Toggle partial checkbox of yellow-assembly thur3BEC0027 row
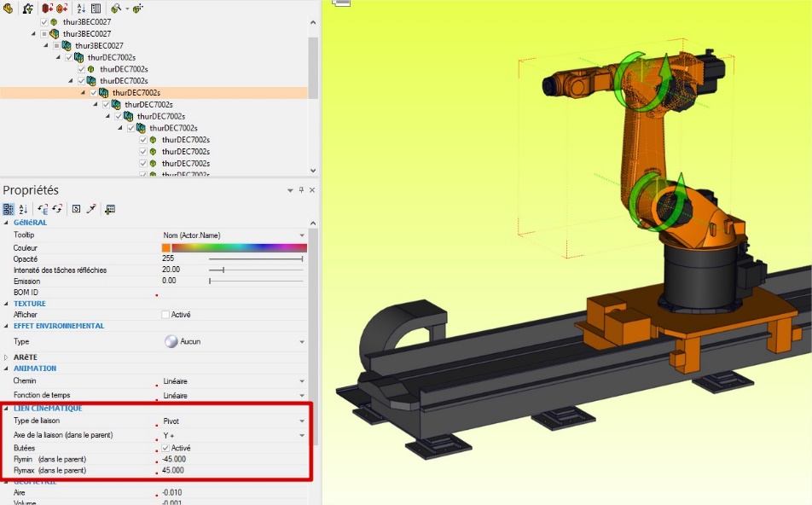 pos(44,33)
